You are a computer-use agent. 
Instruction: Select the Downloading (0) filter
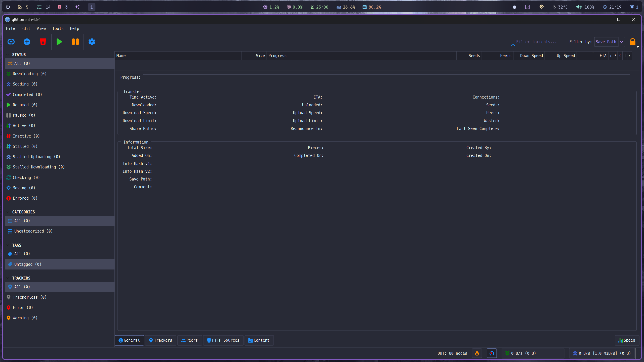pyautogui.click(x=60, y=74)
